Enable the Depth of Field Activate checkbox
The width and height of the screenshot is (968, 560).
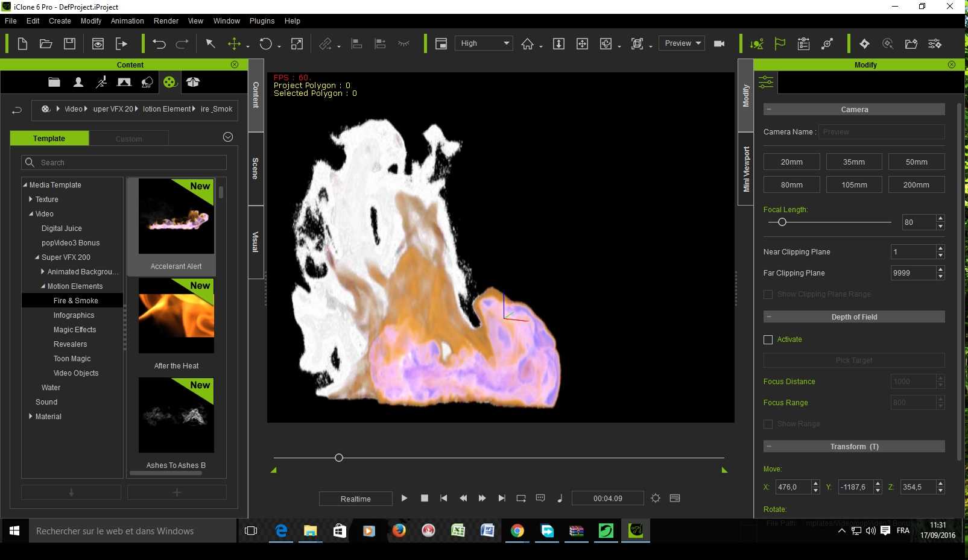point(768,340)
